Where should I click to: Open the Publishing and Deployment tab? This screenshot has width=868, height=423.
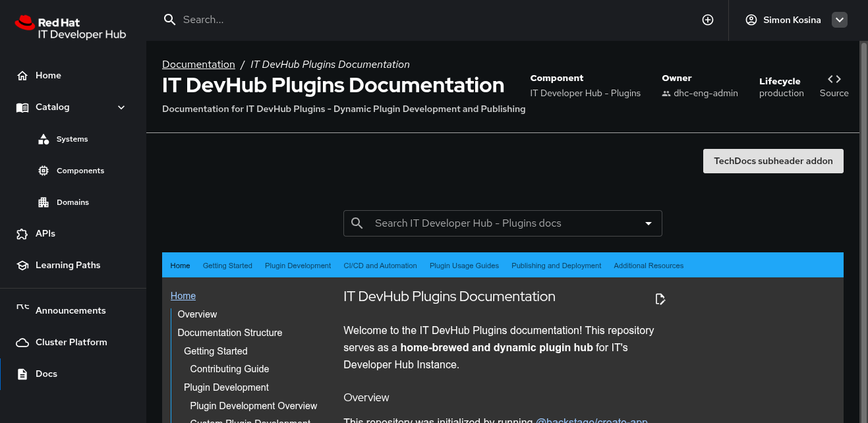pyautogui.click(x=556, y=266)
